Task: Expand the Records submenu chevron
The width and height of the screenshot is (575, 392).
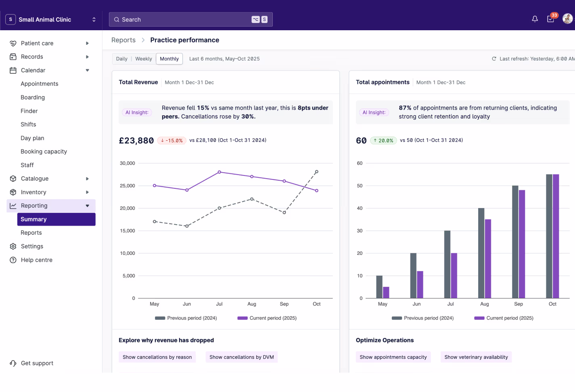Action: point(87,56)
